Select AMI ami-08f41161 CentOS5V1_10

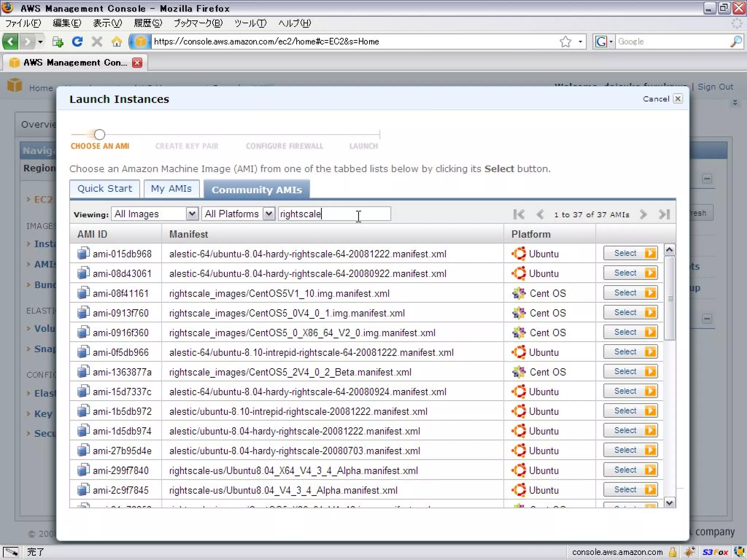click(631, 292)
